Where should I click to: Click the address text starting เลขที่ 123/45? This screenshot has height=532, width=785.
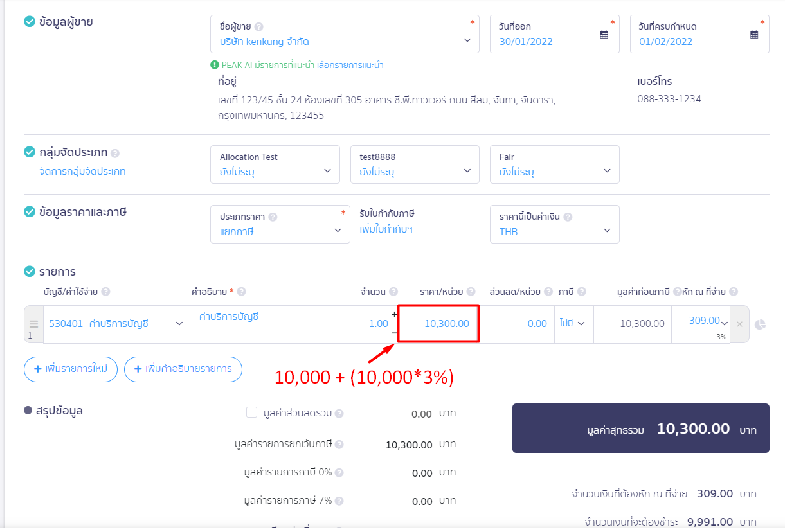(x=386, y=108)
